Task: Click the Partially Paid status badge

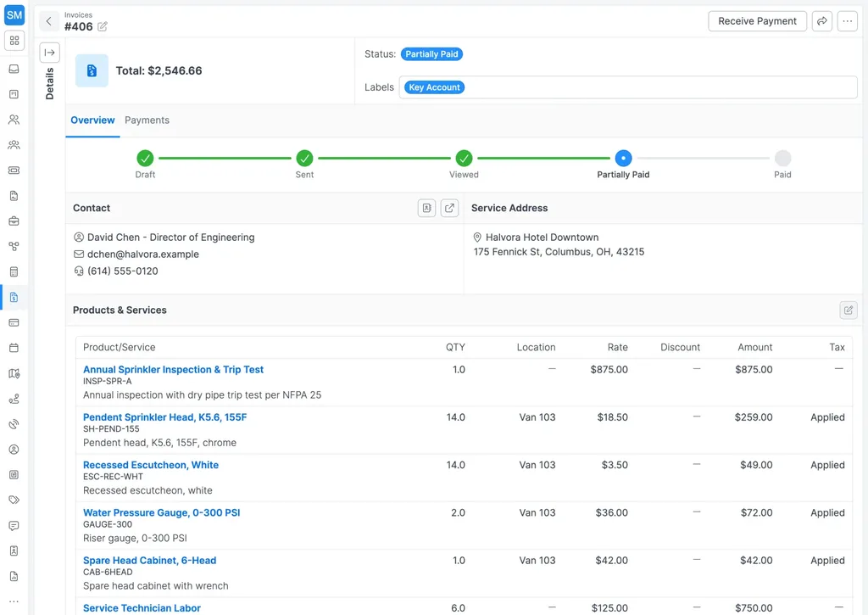Action: pyautogui.click(x=431, y=54)
